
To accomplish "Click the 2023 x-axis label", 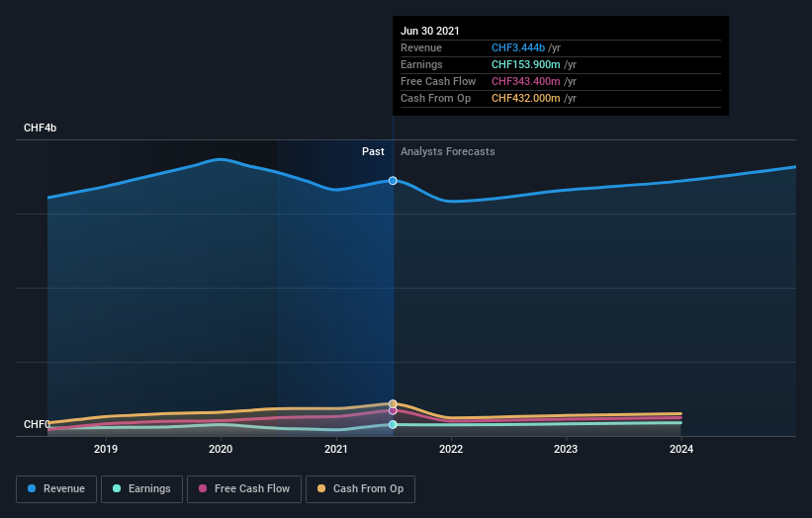I will pos(566,449).
